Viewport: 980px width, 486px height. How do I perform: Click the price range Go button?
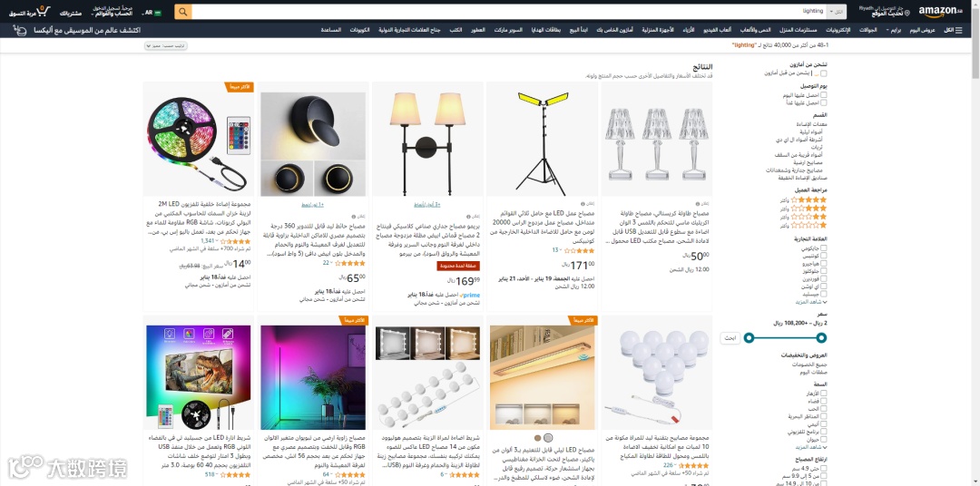point(730,338)
